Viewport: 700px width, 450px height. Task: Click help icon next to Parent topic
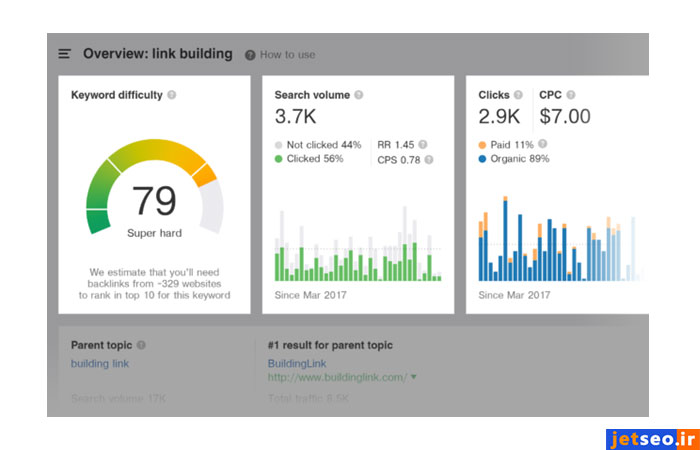pyautogui.click(x=141, y=345)
